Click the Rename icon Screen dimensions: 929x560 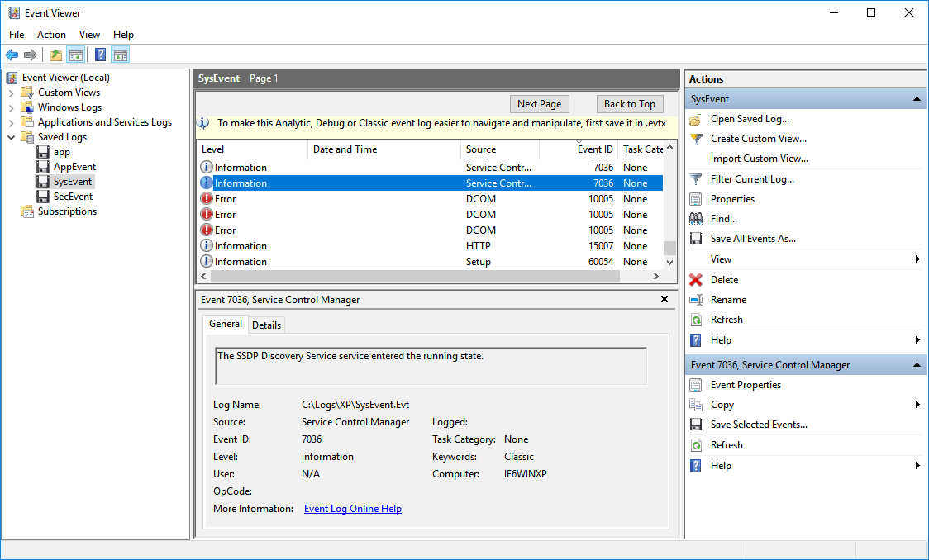(696, 300)
